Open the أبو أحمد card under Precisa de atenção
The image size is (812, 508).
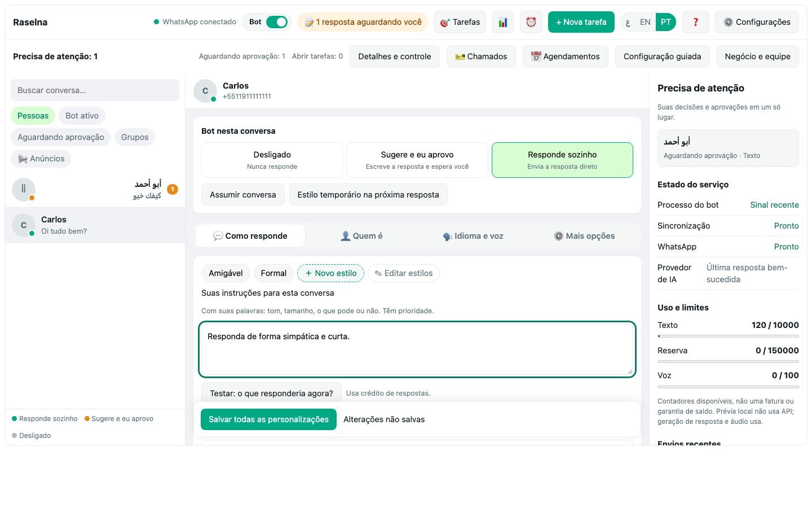pos(728,148)
